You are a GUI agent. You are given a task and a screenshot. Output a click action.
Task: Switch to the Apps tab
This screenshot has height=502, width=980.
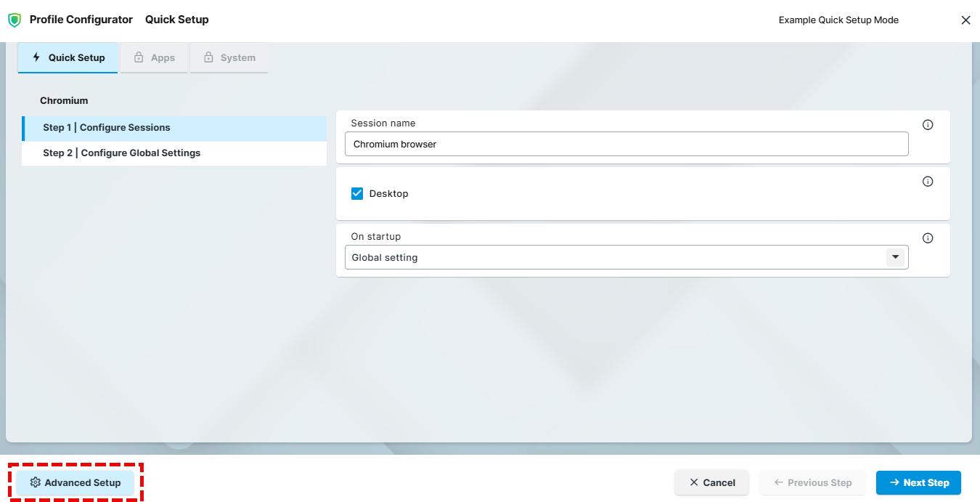point(154,57)
